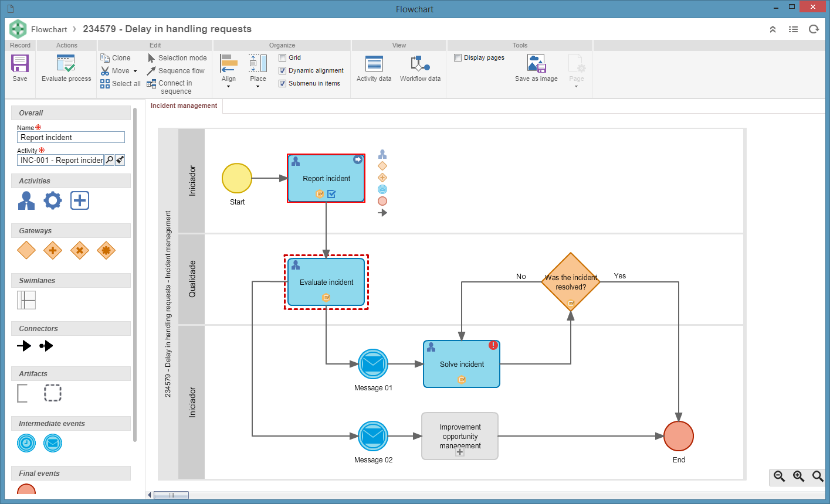Click the red alert badge on Solve incident
This screenshot has height=504, width=830.
pyautogui.click(x=493, y=346)
